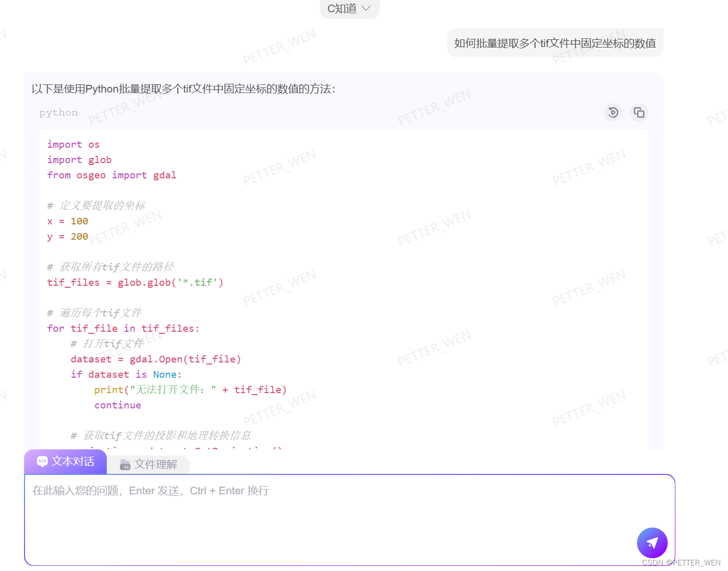
Task: Click the line 'dataset = gdal.Open(tif_file)'
Action: (x=156, y=359)
